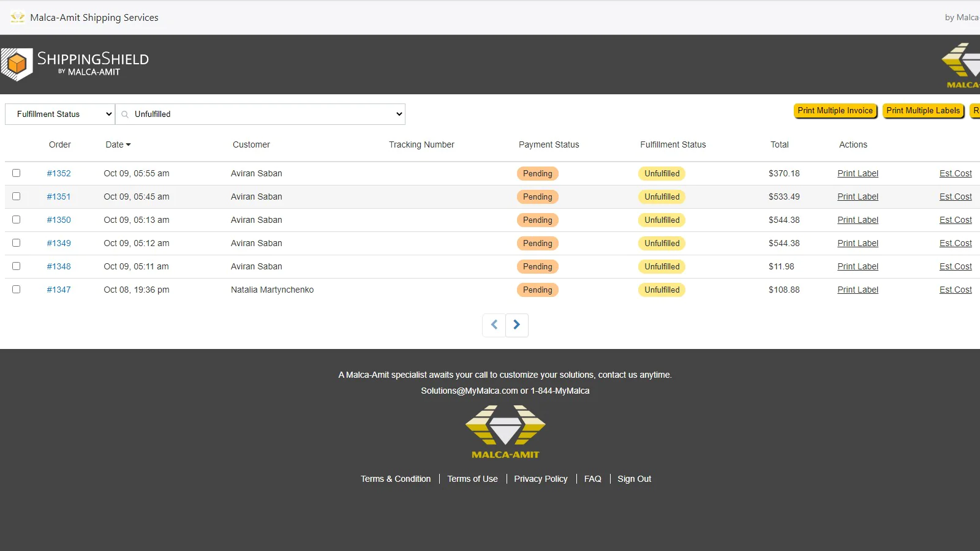Tick the checkbox for order #1349
This screenshot has width=980, height=551.
[x=16, y=242]
